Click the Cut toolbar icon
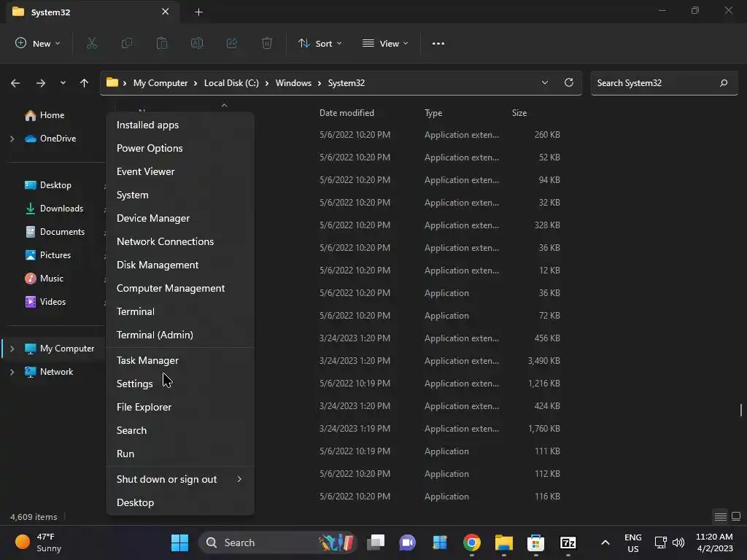This screenshot has width=747, height=560. (91, 43)
